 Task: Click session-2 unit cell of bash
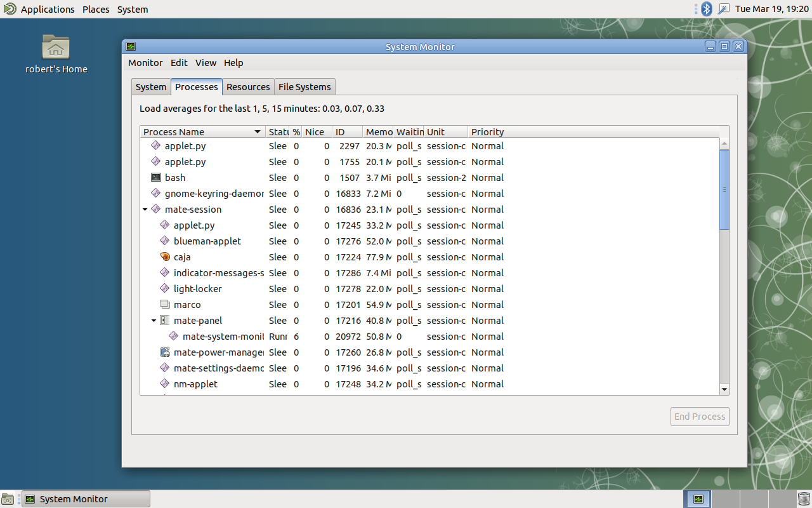click(447, 178)
